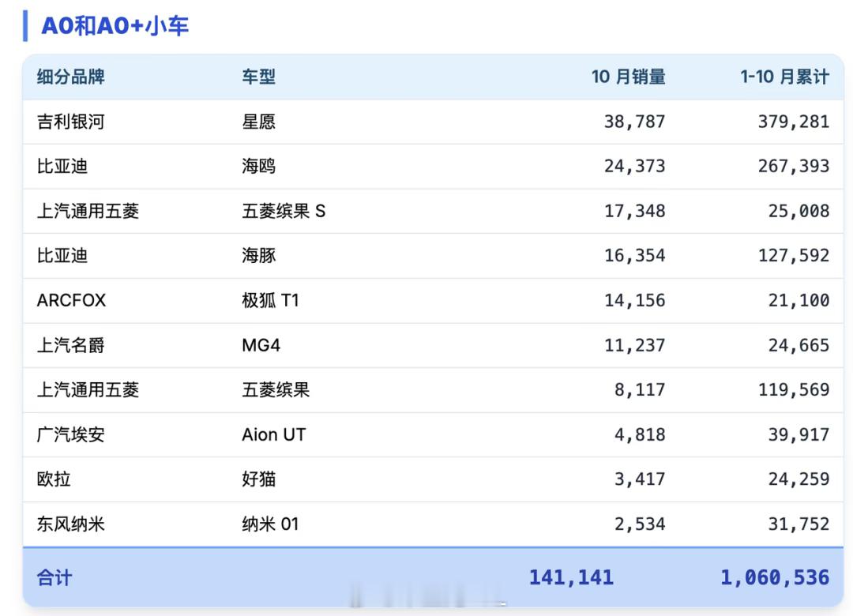Click the cumulative value '25,008'
The image size is (853, 616).
pyautogui.click(x=799, y=211)
